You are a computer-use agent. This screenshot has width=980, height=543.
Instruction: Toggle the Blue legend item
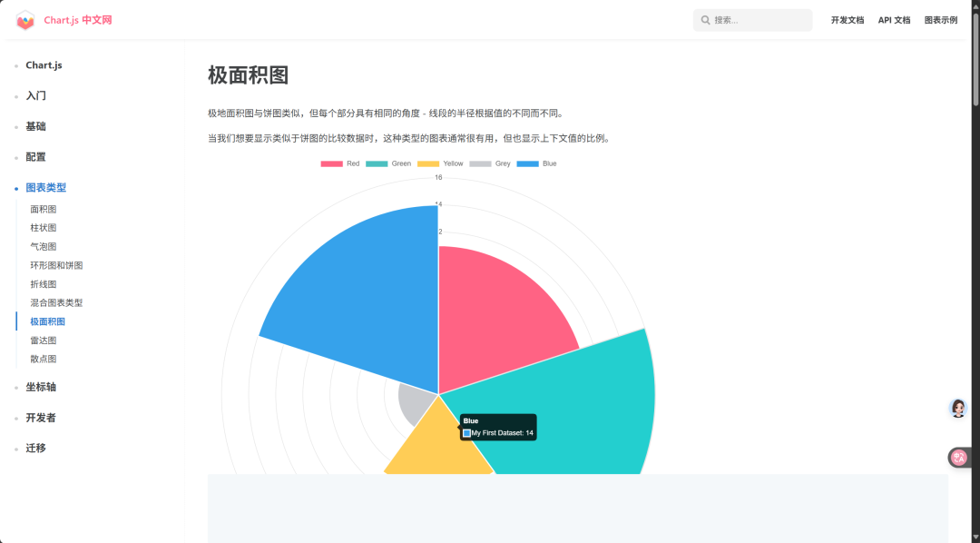pos(537,164)
